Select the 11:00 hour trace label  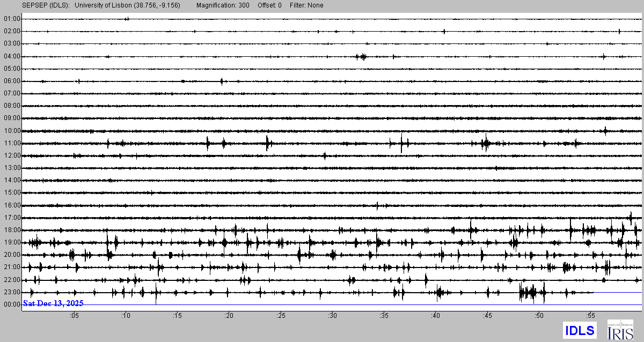tap(12, 143)
